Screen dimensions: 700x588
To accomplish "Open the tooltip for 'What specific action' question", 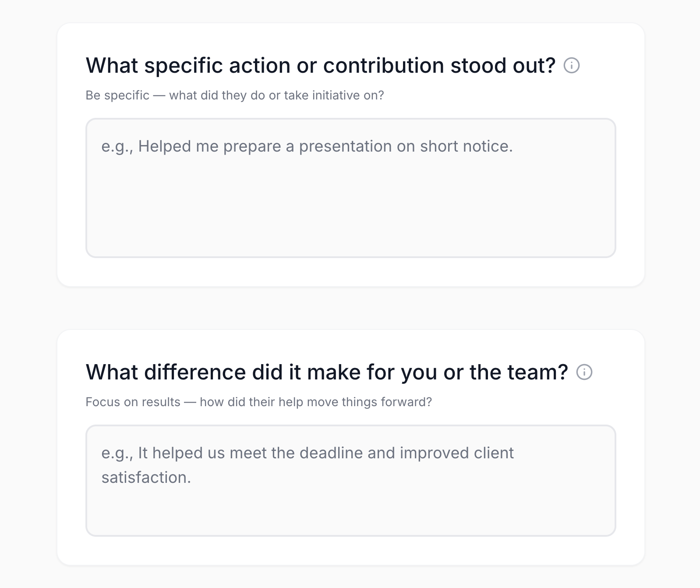I will (572, 66).
